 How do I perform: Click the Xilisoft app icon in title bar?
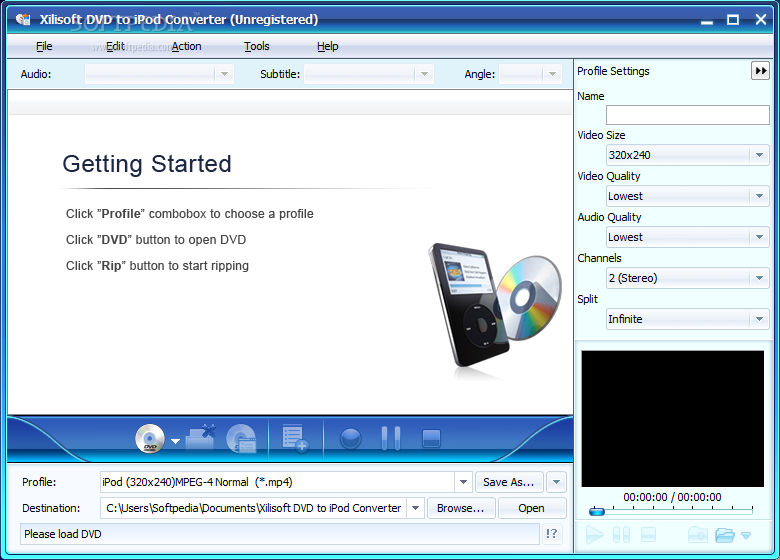tap(23, 19)
